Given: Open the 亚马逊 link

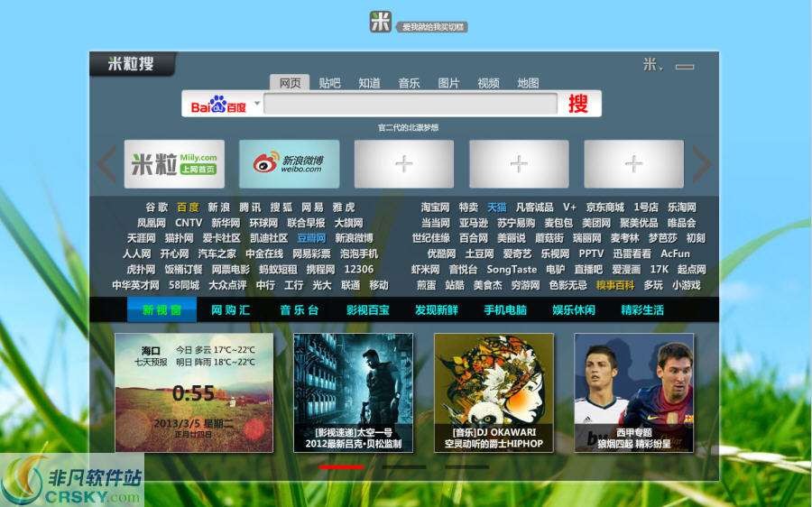Looking at the screenshot, I should (x=474, y=223).
